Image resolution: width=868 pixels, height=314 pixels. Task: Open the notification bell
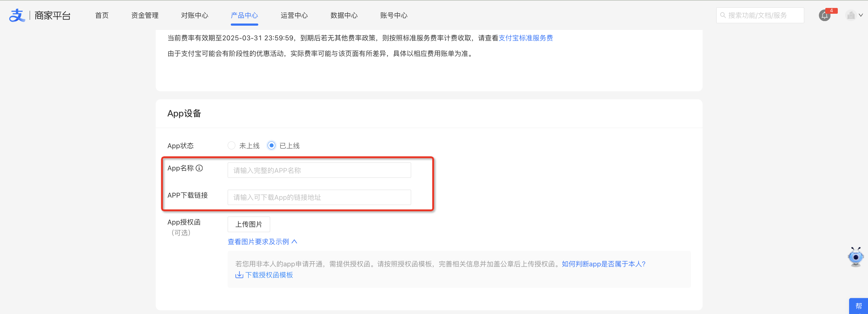824,16
